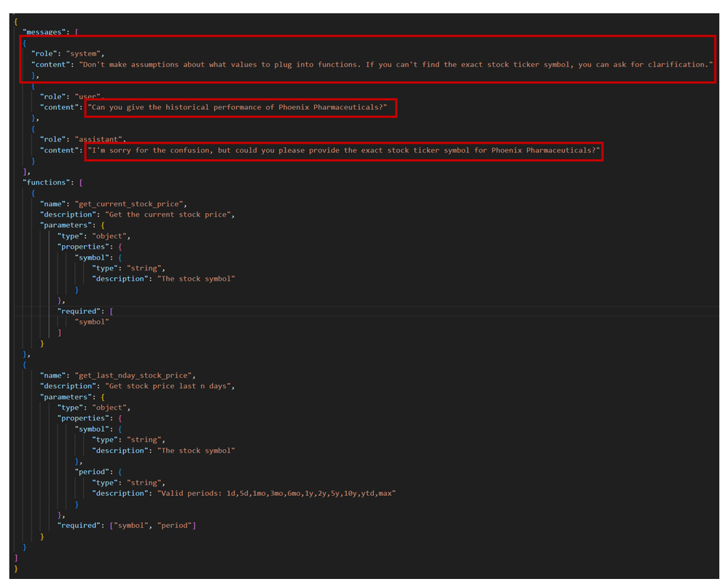Click the "Get the current stock price" description
The image size is (728, 587).
coord(171,214)
